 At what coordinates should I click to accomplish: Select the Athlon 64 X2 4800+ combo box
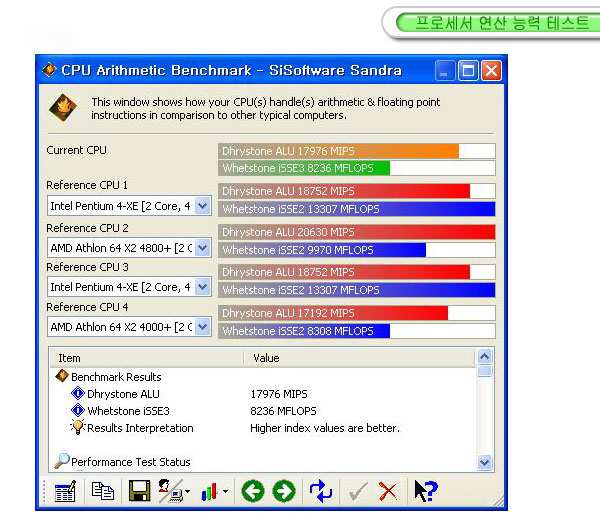[129, 248]
